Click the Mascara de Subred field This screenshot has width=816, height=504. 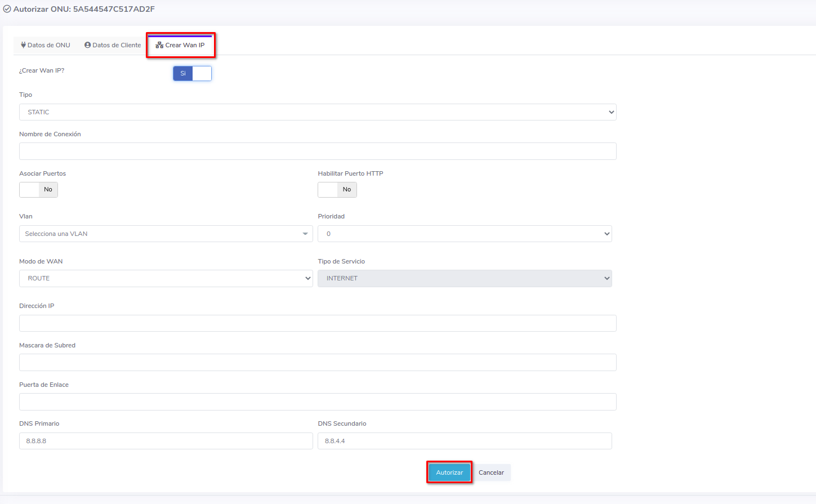tap(318, 362)
